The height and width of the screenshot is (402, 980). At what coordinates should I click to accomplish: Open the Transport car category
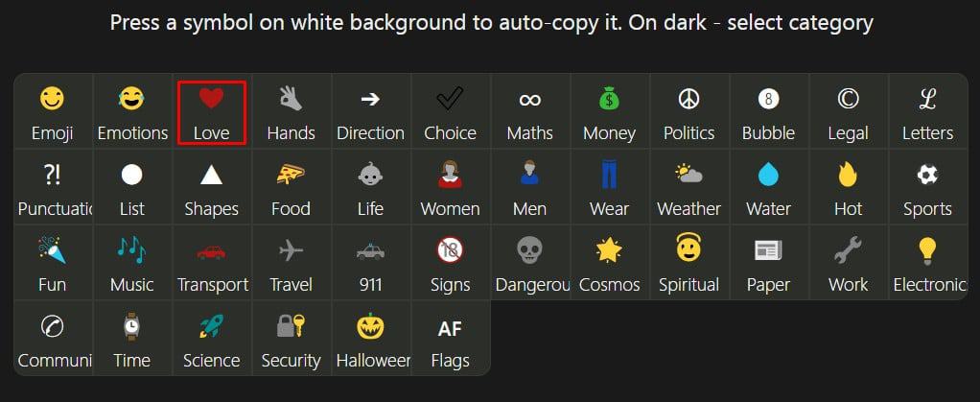[211, 264]
